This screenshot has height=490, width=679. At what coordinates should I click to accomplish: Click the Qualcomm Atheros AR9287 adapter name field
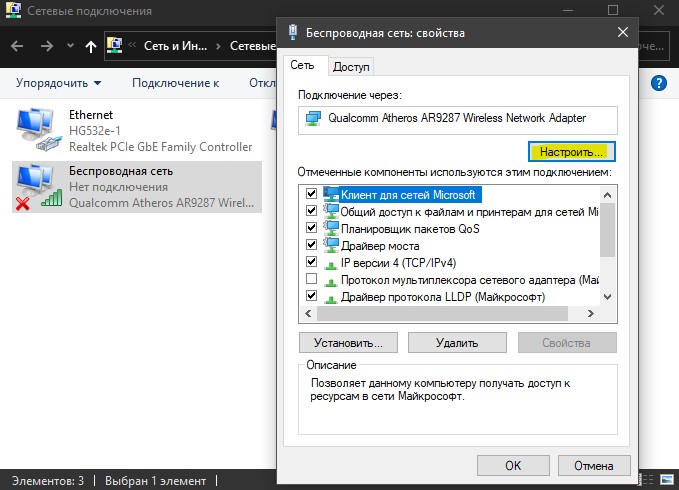point(458,120)
